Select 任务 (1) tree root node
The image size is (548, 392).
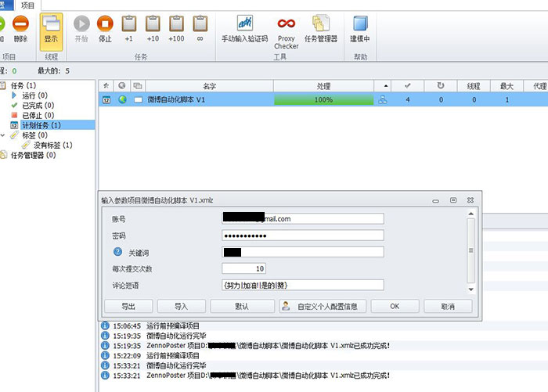[x=23, y=85]
